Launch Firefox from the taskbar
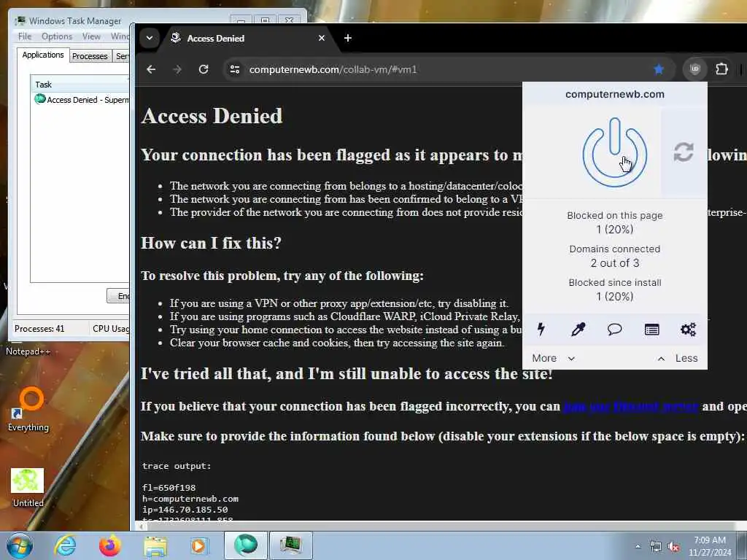747x560 pixels. click(109, 545)
